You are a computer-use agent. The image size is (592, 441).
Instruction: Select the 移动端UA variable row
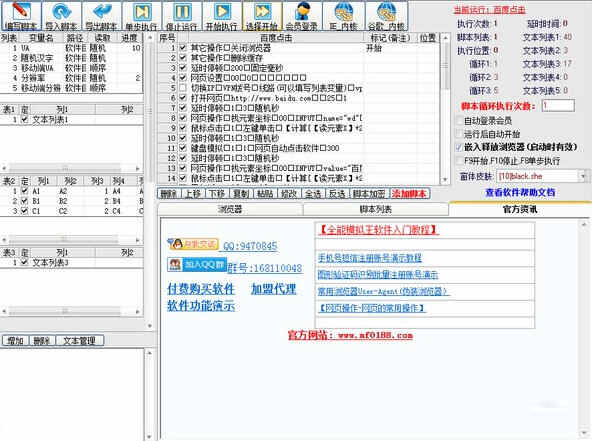pyautogui.click(x=71, y=68)
